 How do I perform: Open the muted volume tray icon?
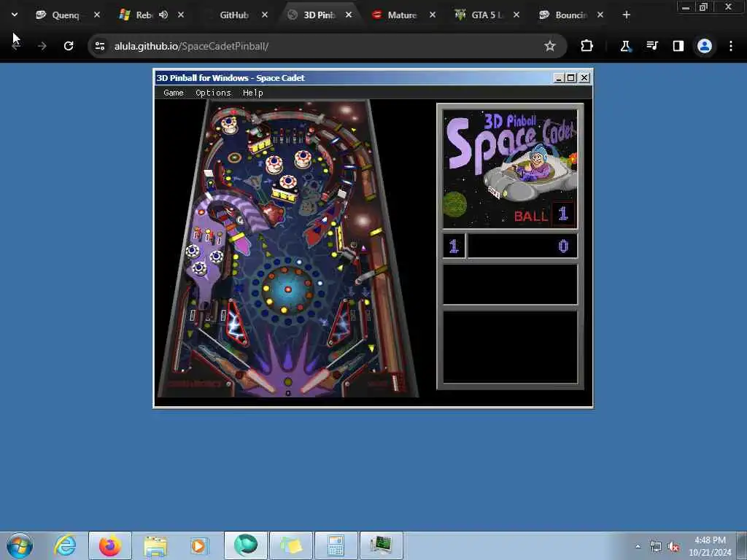click(x=673, y=547)
